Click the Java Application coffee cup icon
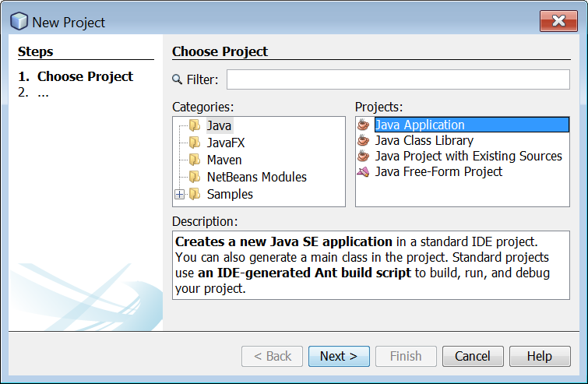Image resolution: width=588 pixels, height=384 pixels. [x=363, y=125]
